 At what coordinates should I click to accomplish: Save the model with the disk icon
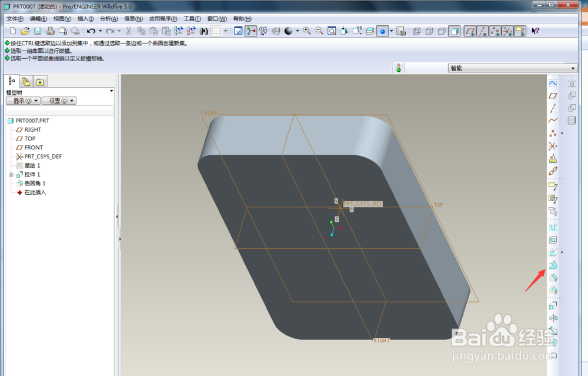pyautogui.click(x=38, y=31)
